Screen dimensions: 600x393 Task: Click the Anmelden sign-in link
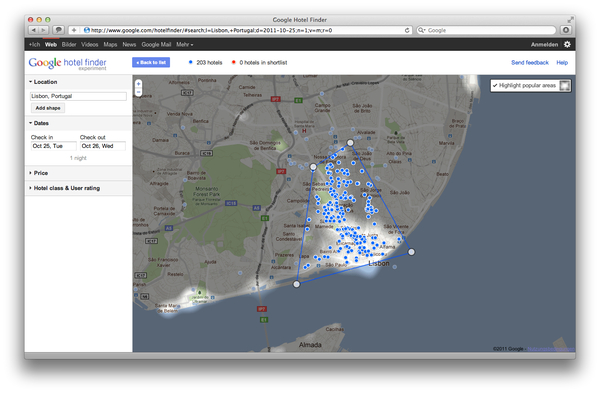[544, 44]
